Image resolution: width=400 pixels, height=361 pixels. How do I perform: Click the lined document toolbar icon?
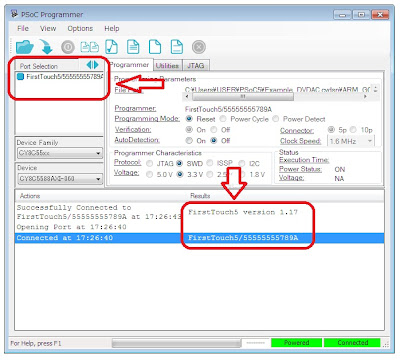133,47
